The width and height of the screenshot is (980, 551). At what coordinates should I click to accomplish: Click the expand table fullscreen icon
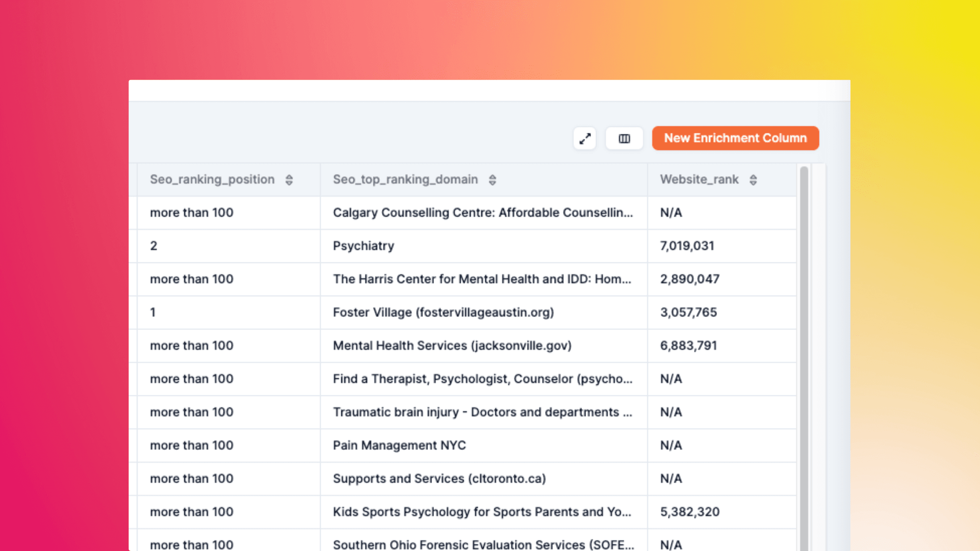pyautogui.click(x=584, y=139)
